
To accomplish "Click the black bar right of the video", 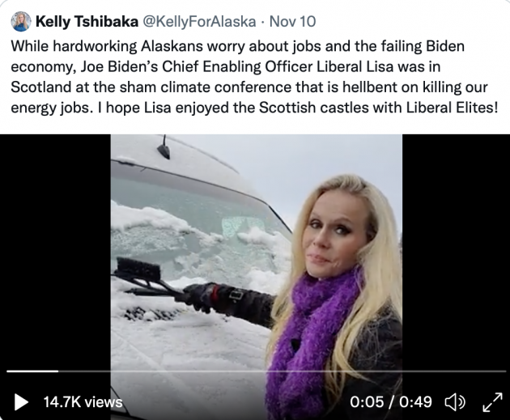I will pyautogui.click(x=456, y=259).
